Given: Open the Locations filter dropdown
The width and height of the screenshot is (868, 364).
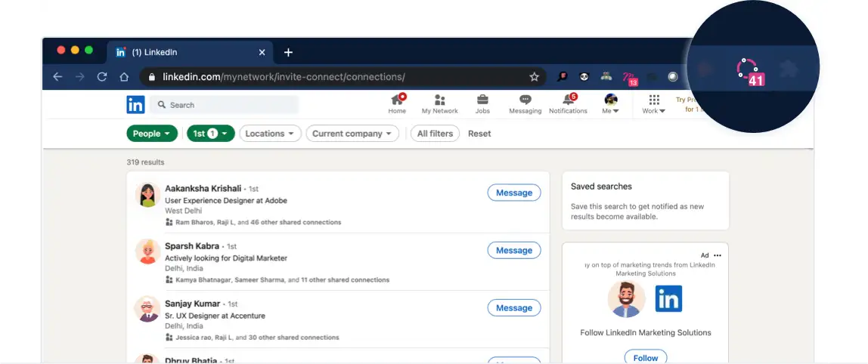Looking at the screenshot, I should pyautogui.click(x=270, y=134).
